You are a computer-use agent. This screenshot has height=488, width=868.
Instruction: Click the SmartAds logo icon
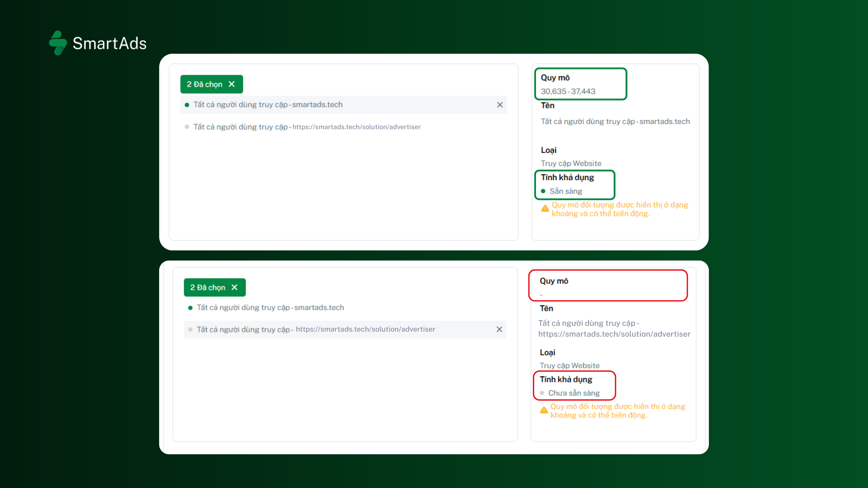(58, 43)
